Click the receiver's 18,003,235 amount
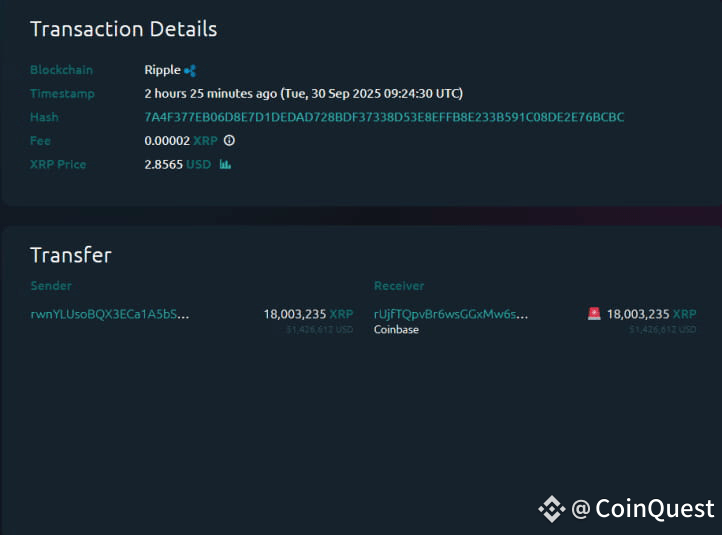Viewport: 722px width, 535px height. (637, 314)
